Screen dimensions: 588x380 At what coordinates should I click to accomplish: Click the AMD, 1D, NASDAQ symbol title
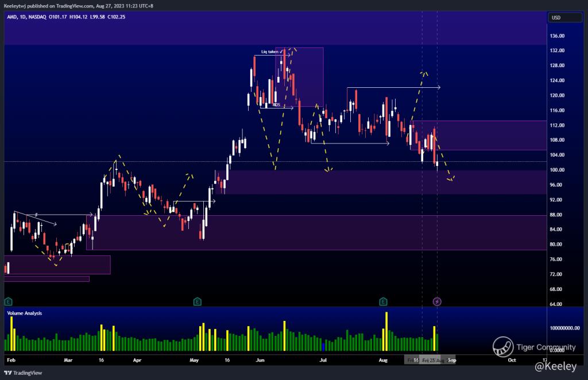(26, 17)
